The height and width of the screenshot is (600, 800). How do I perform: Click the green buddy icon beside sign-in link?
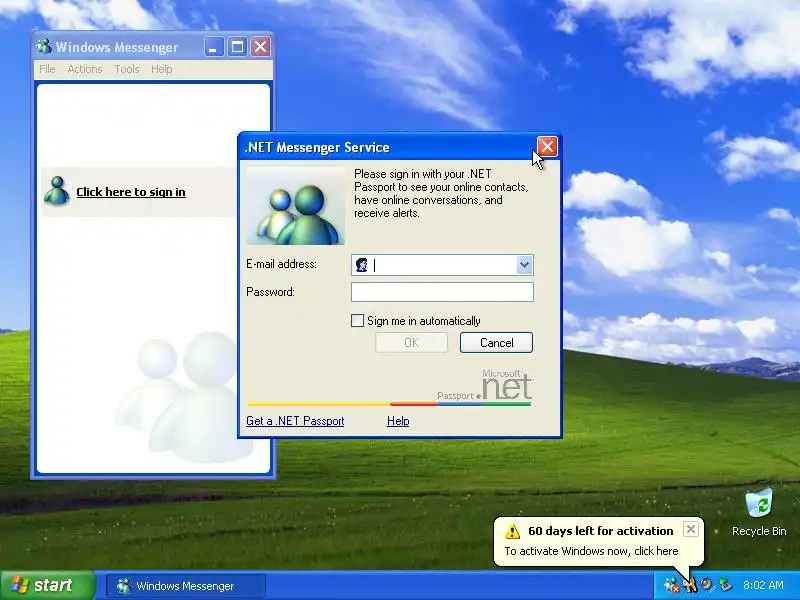tap(57, 191)
